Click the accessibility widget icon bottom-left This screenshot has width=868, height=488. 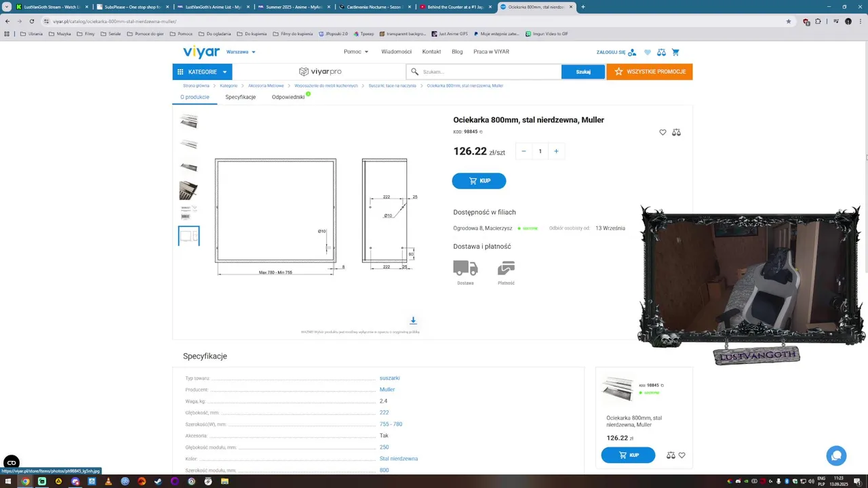(12, 463)
